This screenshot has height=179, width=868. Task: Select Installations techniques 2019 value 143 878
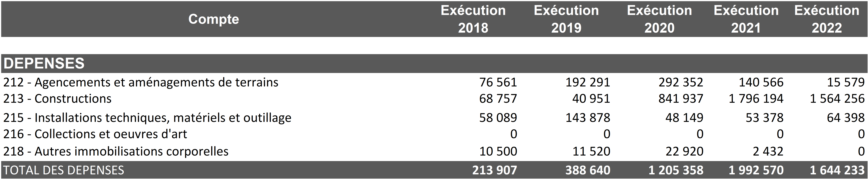tap(588, 118)
